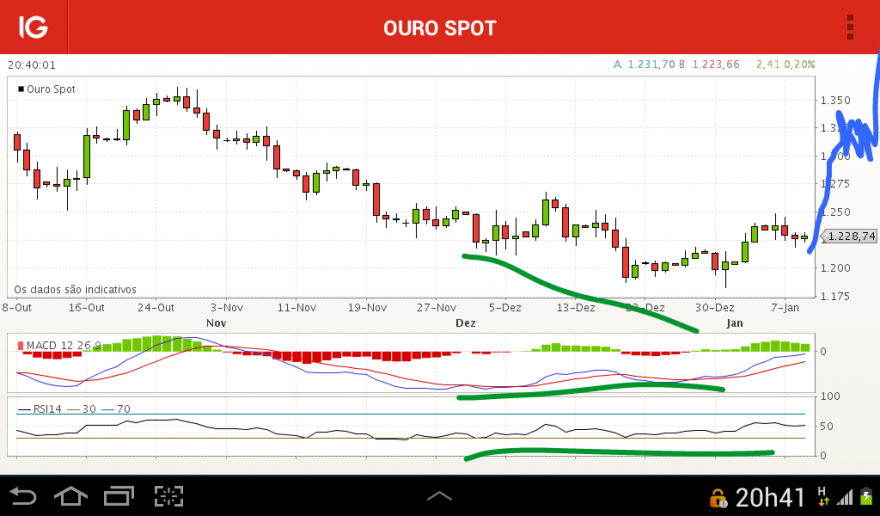Tap the Android back button
Screen dimensions: 880x516
[23, 496]
